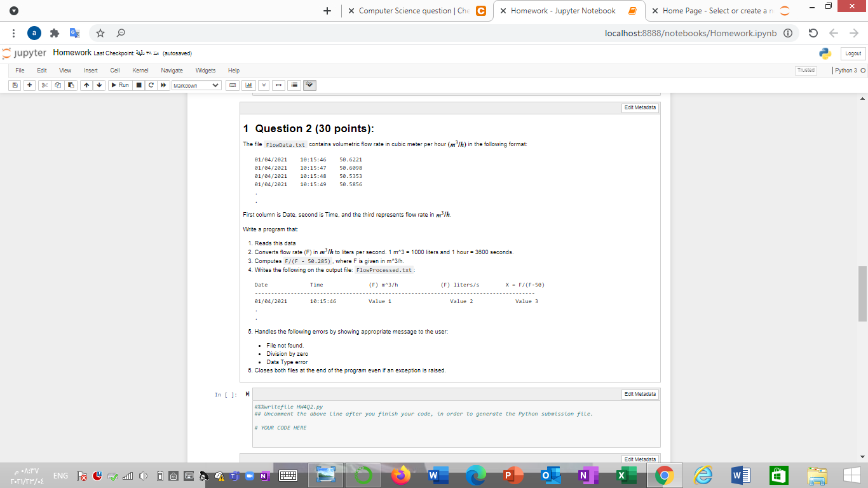Click the Edit Metadata button on Question 2
This screenshot has width=868, height=488.
point(639,108)
